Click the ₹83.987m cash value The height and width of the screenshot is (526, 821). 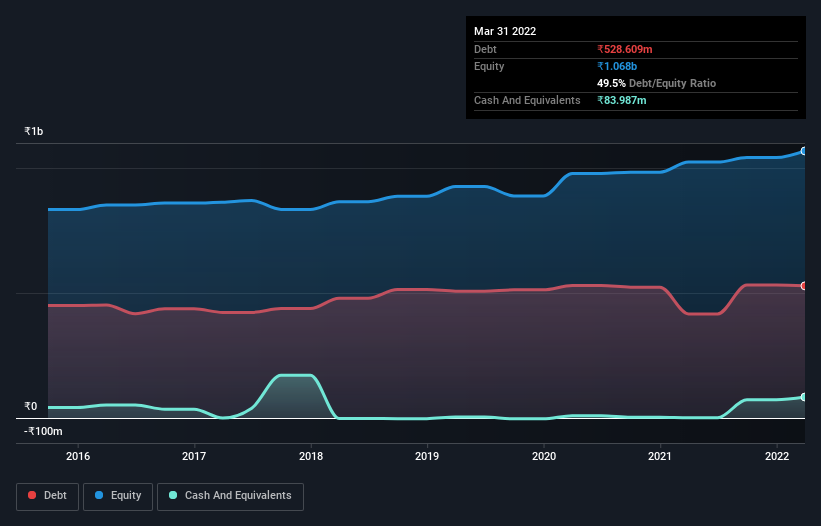point(622,100)
